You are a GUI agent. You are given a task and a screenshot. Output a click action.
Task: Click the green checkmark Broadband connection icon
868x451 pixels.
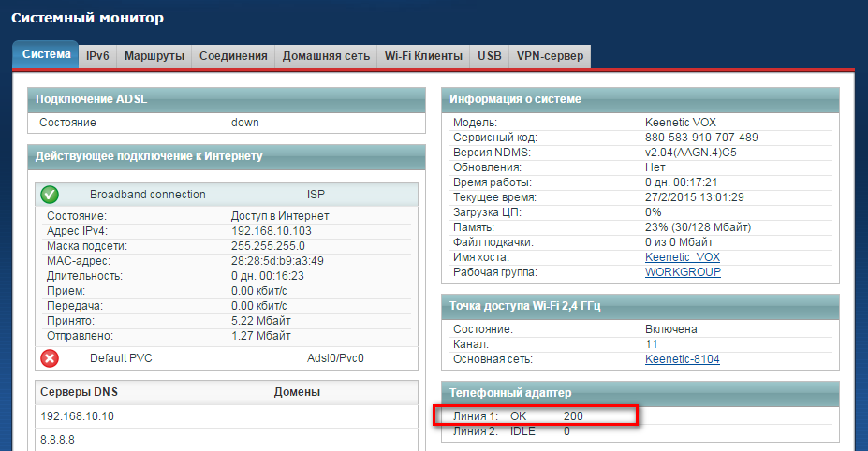point(51,195)
